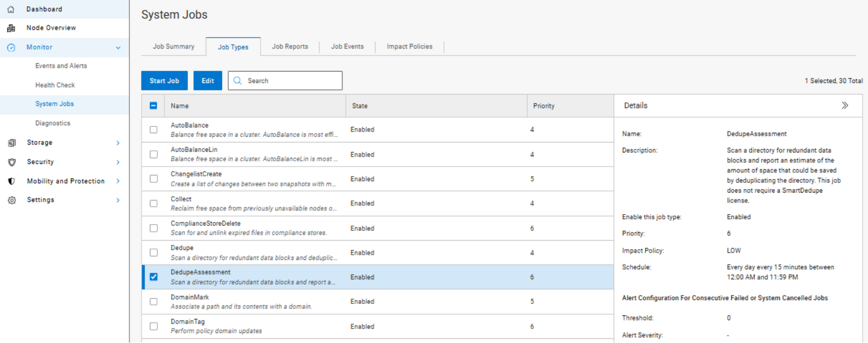This screenshot has width=868, height=343.
Task: Select the Job Types tab
Action: (233, 47)
